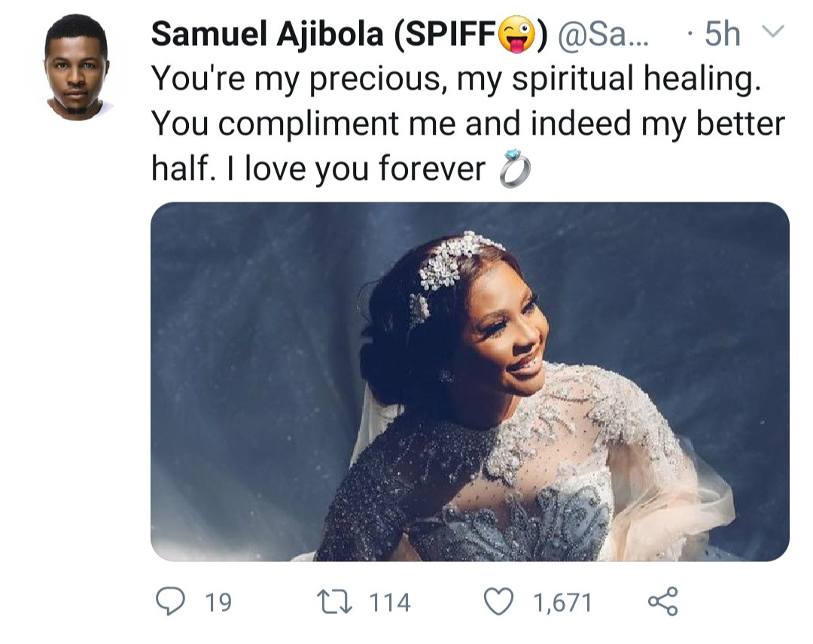View the bride photo attached to tweet

(x=470, y=381)
